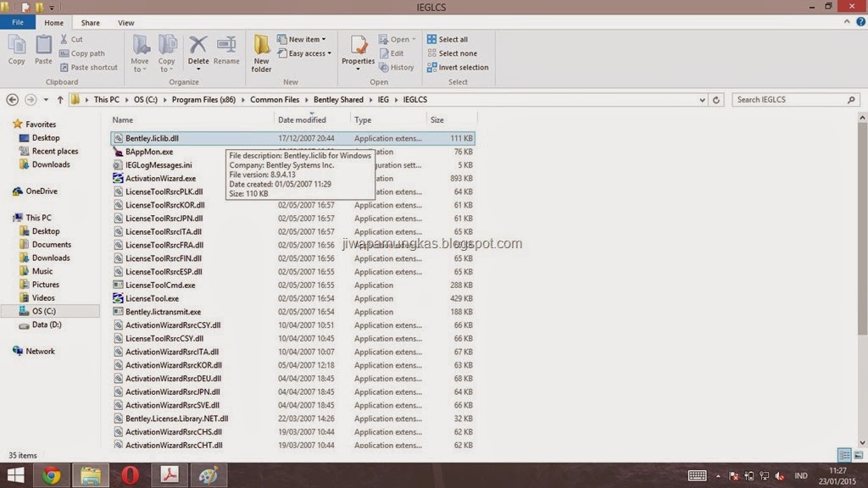Open the Help question mark icon
868x488 pixels.
(x=861, y=22)
